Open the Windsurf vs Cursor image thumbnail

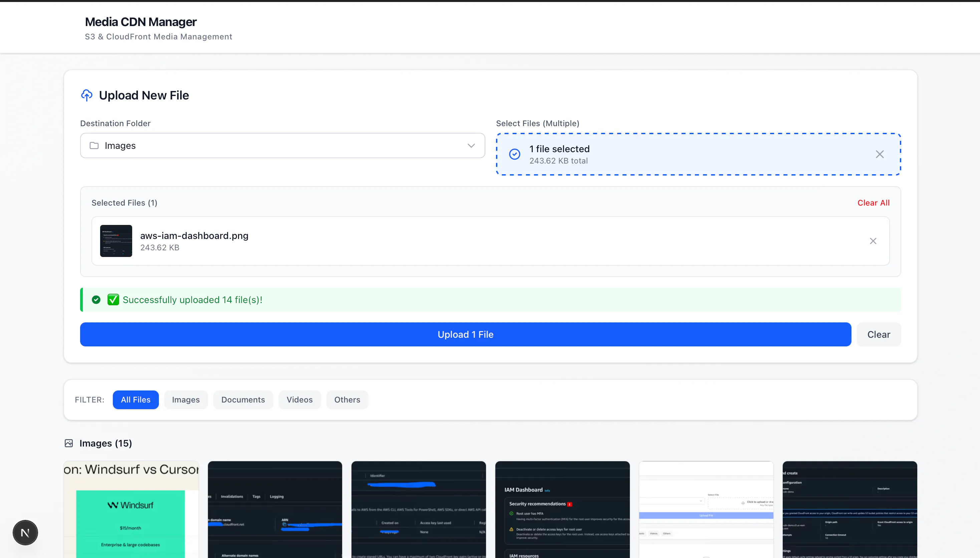[x=131, y=510]
